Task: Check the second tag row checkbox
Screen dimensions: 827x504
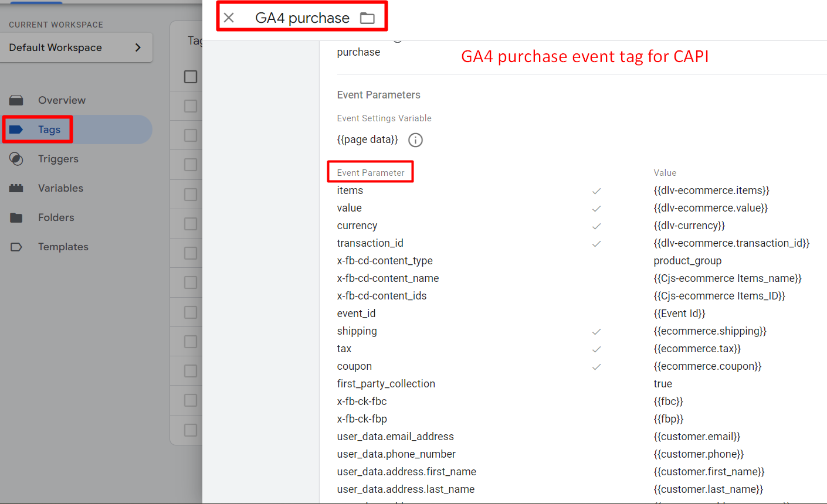Action: click(191, 135)
